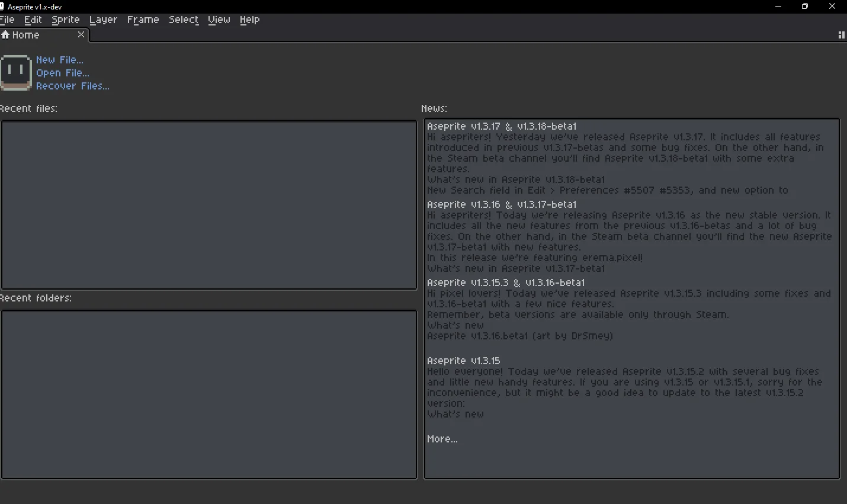Open the Aseprite v1.3.16 & v1.3.17-beta1 news item
The image size is (847, 504).
[502, 204]
